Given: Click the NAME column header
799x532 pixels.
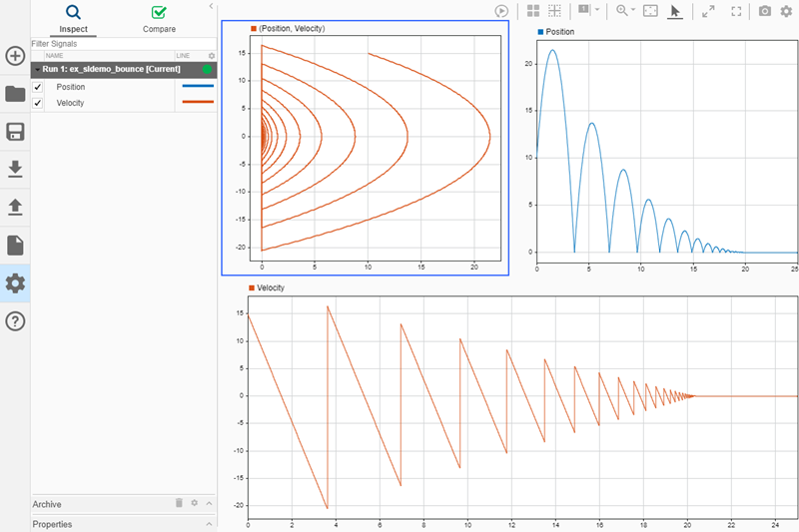Looking at the screenshot, I should click(x=55, y=56).
